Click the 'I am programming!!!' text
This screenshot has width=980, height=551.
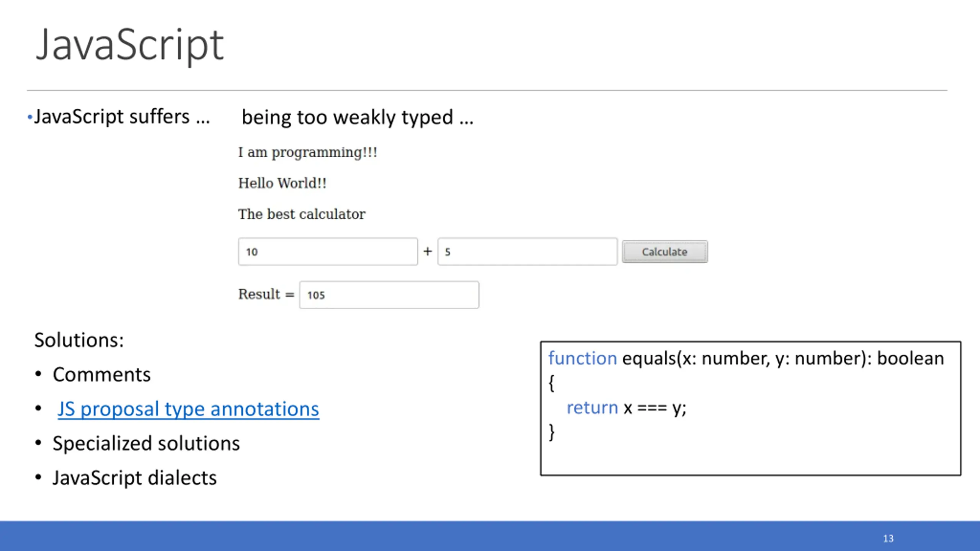[308, 152]
